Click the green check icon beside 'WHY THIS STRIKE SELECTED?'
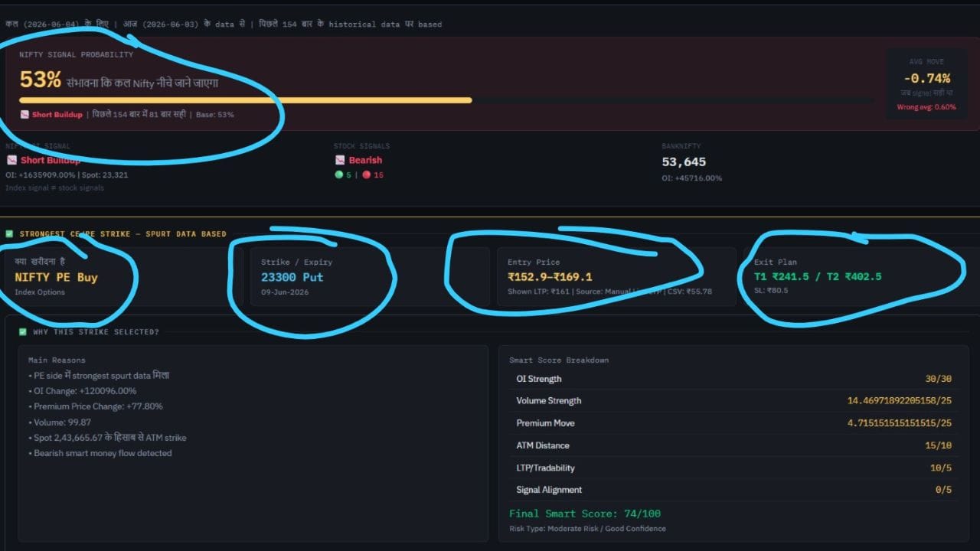The height and width of the screenshot is (551, 980). pyautogui.click(x=23, y=331)
